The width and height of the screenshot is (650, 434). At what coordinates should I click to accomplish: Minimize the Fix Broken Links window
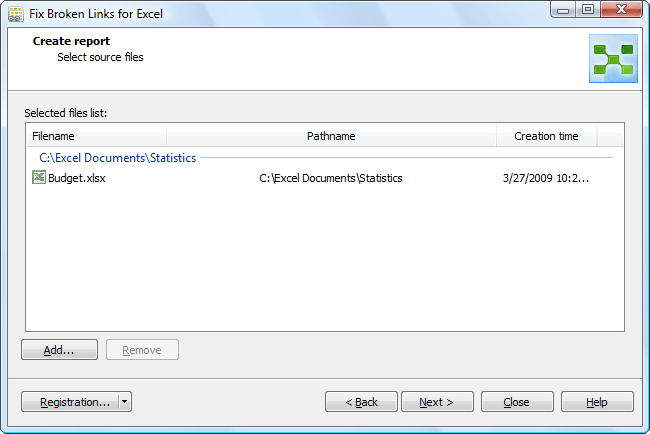563,10
